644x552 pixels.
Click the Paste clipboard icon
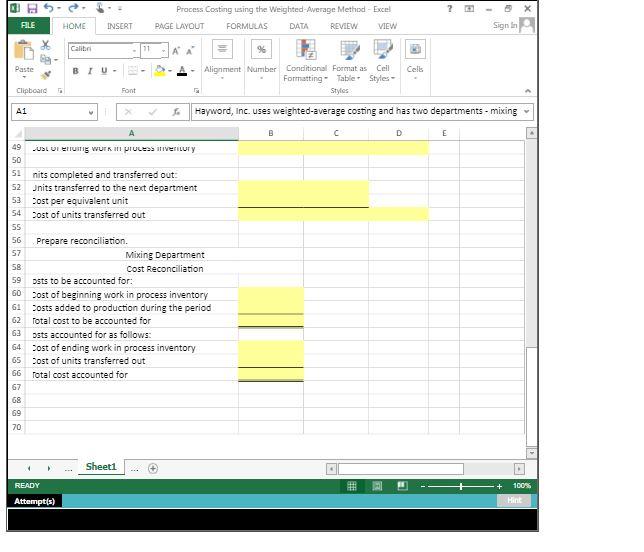tap(23, 51)
